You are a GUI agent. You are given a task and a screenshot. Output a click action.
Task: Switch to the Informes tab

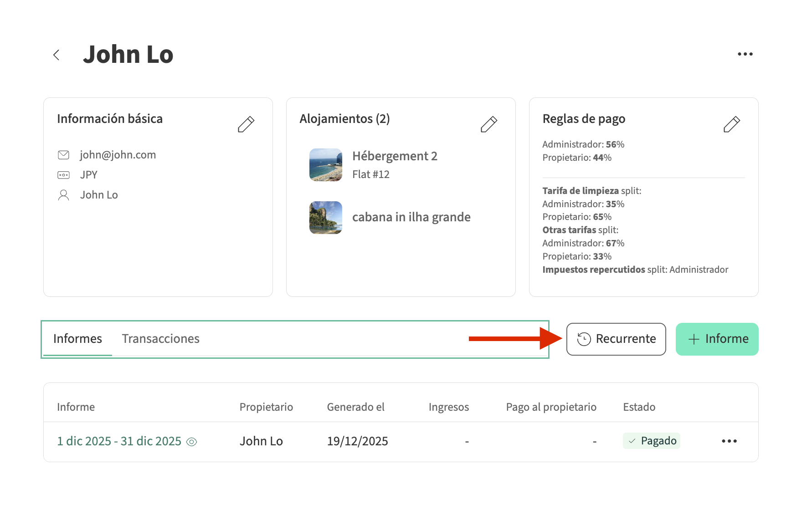[x=77, y=339]
